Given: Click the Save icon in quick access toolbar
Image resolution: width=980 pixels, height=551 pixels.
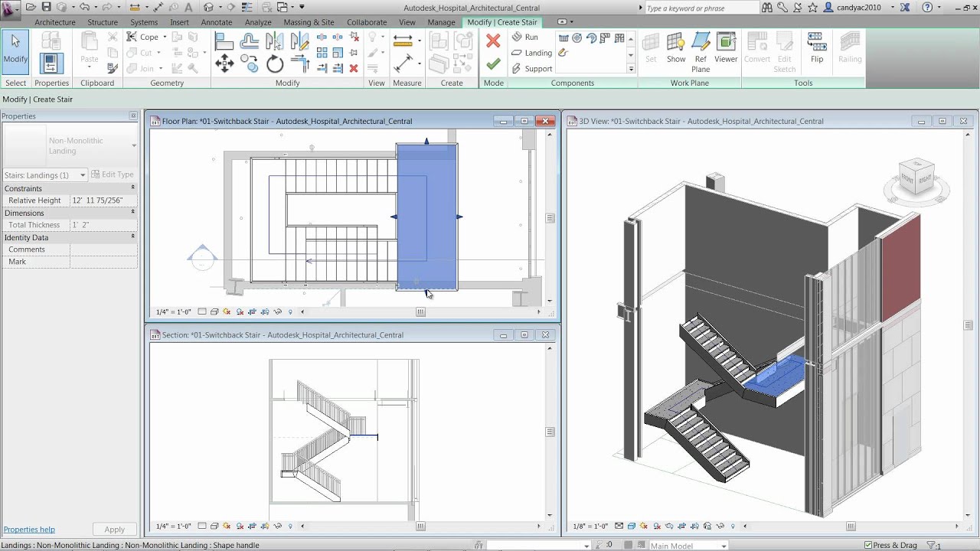Looking at the screenshot, I should (x=46, y=8).
